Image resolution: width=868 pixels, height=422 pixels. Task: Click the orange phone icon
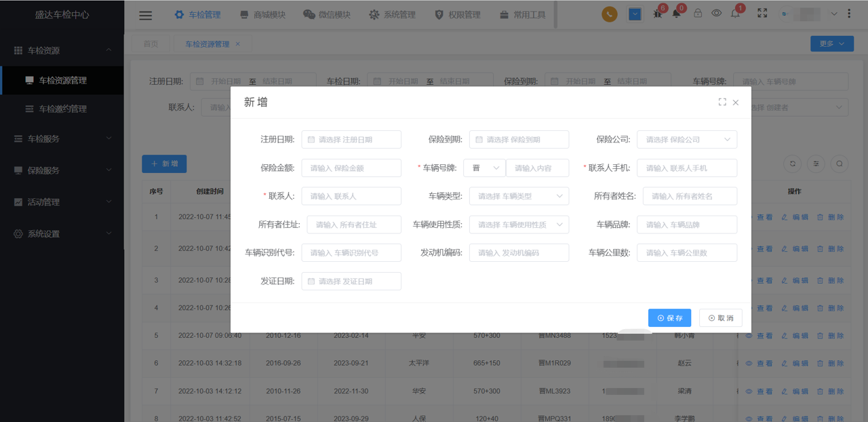(x=609, y=14)
